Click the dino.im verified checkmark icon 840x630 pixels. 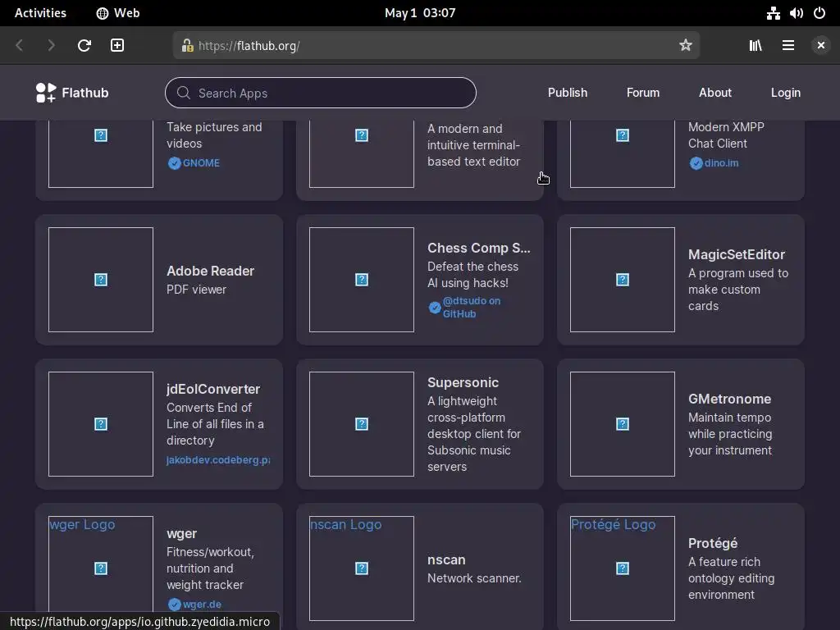(696, 163)
